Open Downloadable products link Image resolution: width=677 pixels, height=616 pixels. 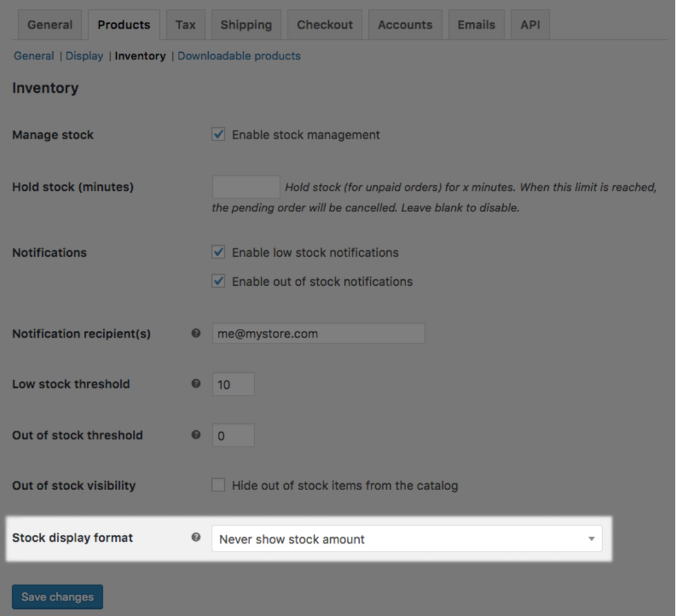click(239, 56)
